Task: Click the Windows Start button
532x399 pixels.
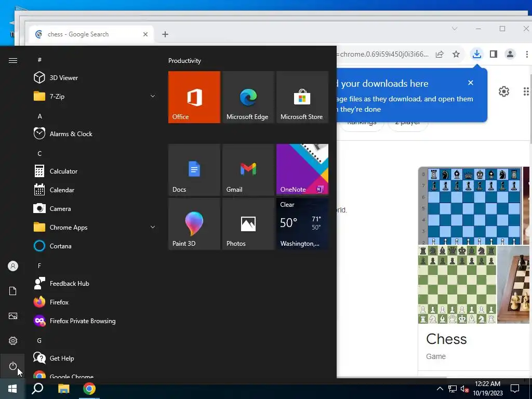Action: 12,389
